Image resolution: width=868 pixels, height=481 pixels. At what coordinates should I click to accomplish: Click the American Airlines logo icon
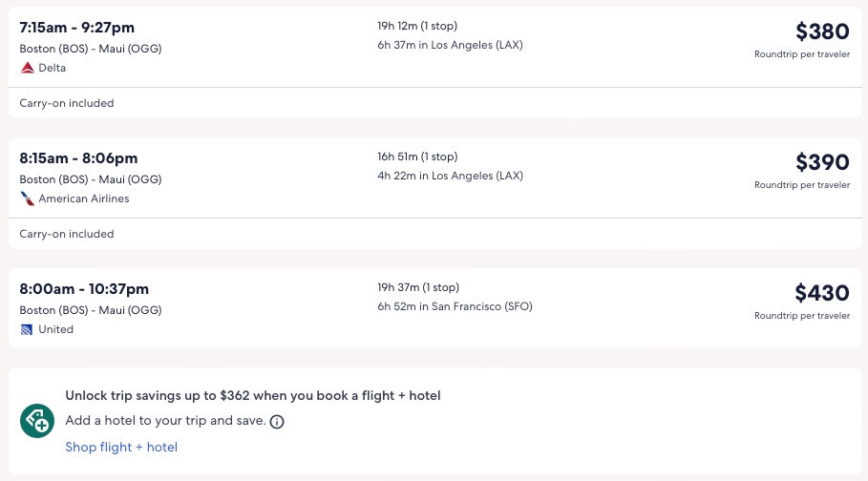pos(27,199)
